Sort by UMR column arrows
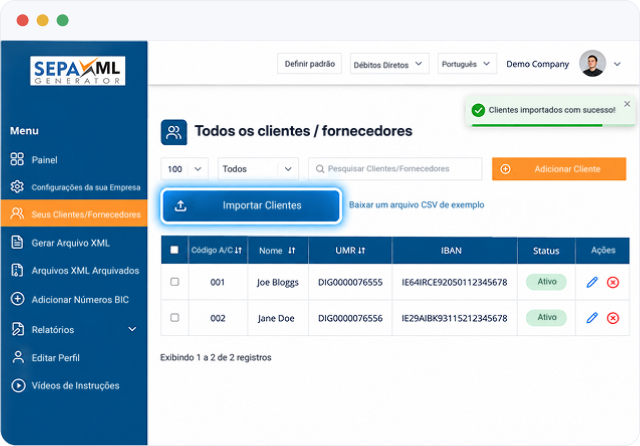640x446 pixels. [x=362, y=250]
